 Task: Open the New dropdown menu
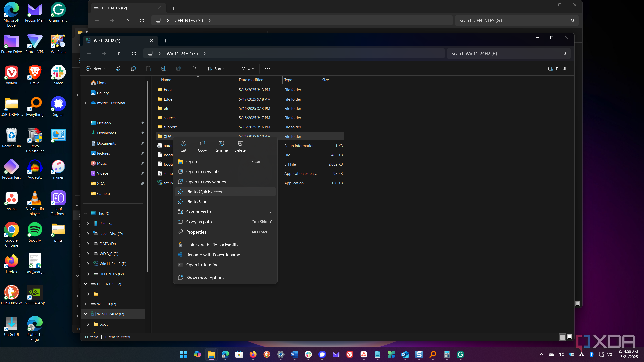tap(95, 69)
